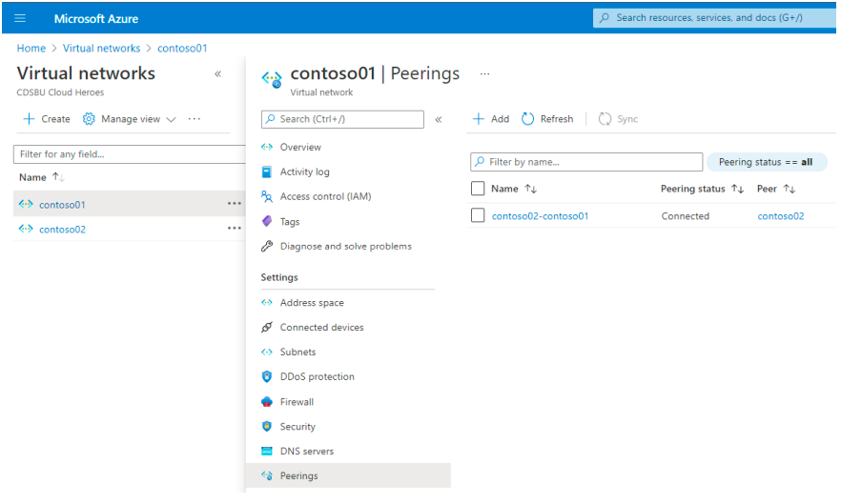Collapse the Virtual networks list pane

217,74
